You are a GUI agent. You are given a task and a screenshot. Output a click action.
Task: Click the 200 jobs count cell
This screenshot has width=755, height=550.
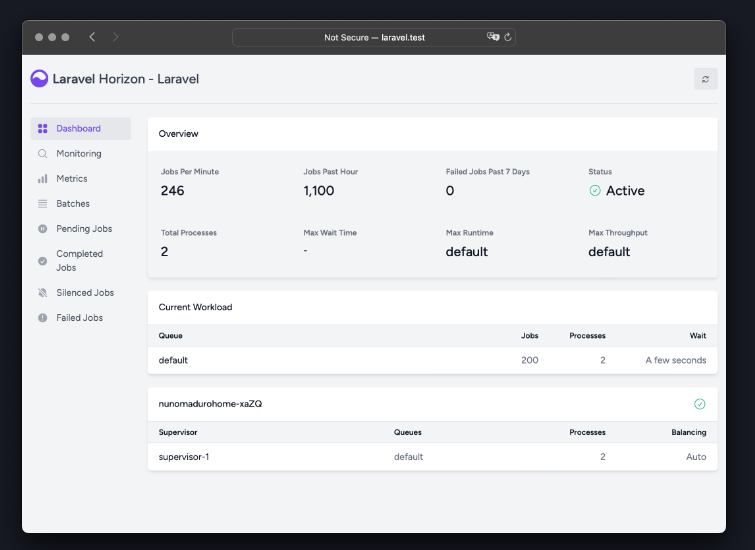coord(530,360)
